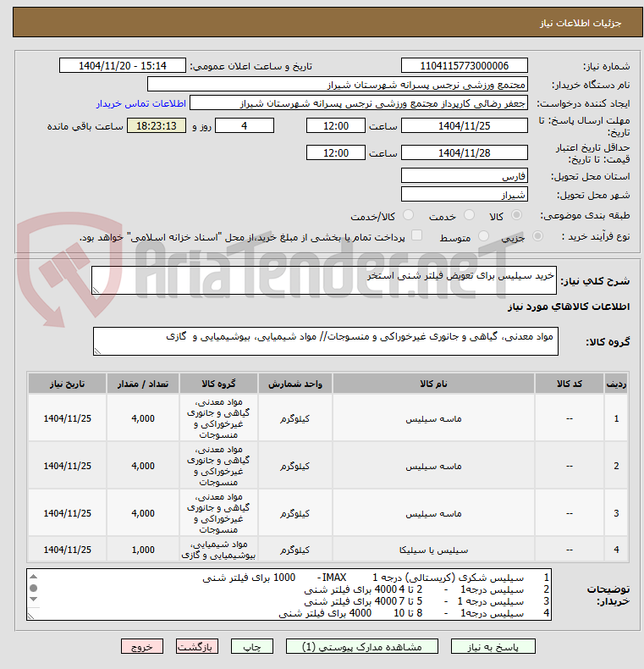Select the جزیی purchase type radio
Screen dimensions: 644x669
537,235
